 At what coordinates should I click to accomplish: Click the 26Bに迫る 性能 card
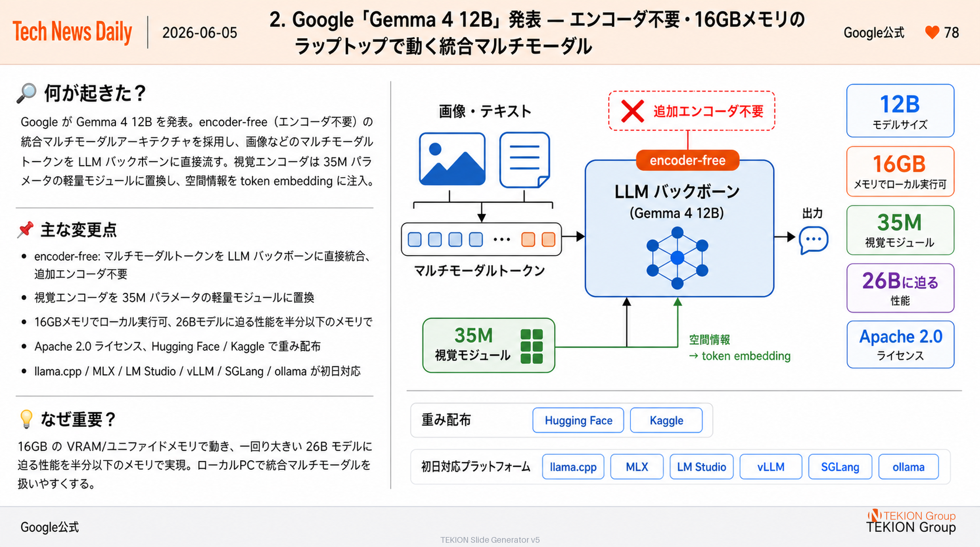click(x=900, y=288)
